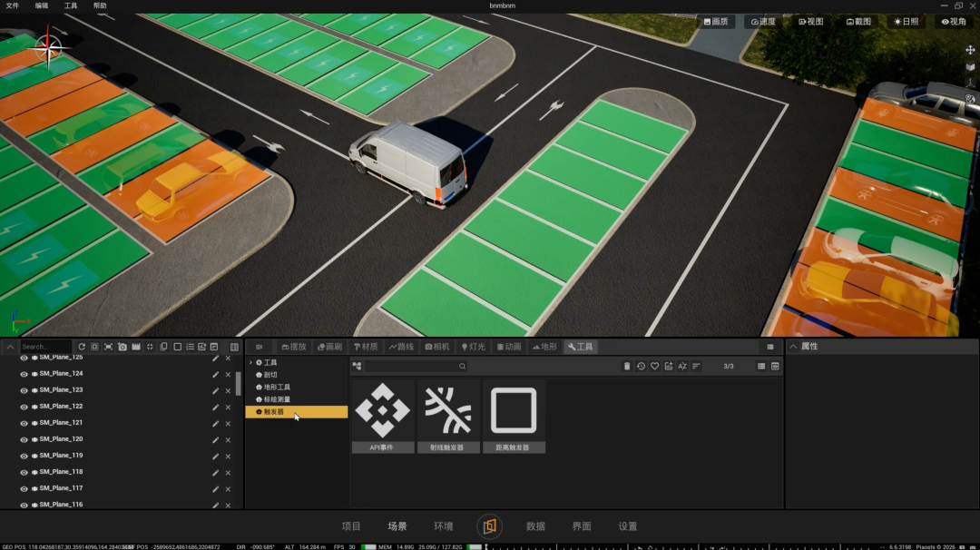This screenshot has width=980, height=550.
Task: Click the camera snapshot icon in outliner toolbar
Action: click(122, 347)
